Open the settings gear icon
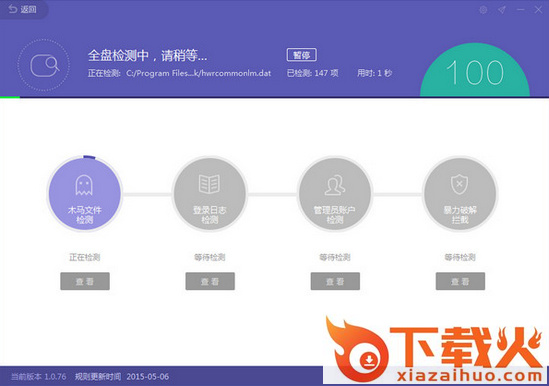The image size is (549, 386). point(483,10)
